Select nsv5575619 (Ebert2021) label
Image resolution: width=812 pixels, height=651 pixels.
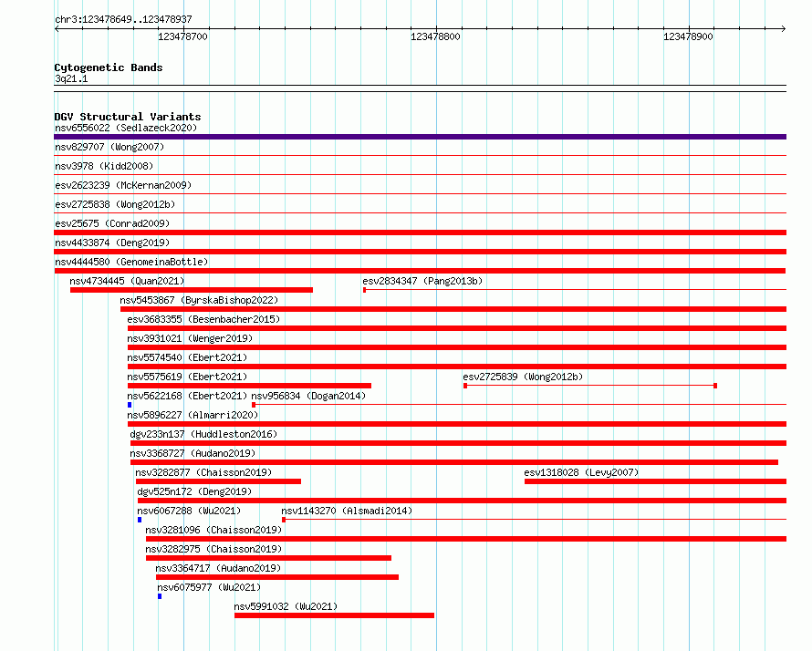187,377
